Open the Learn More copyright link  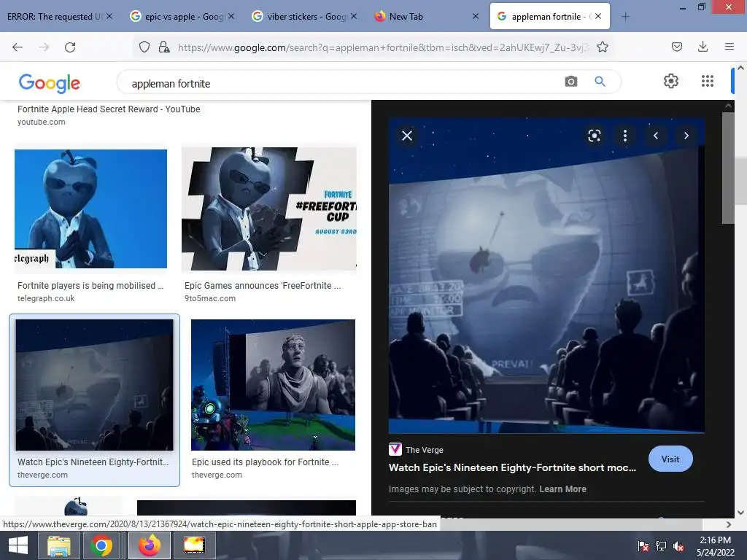pyautogui.click(x=562, y=489)
